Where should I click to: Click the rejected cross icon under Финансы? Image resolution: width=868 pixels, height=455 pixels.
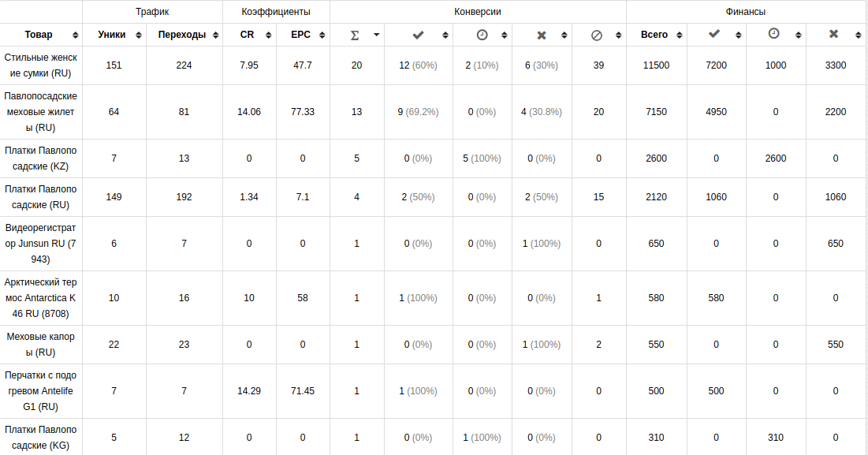pos(833,34)
